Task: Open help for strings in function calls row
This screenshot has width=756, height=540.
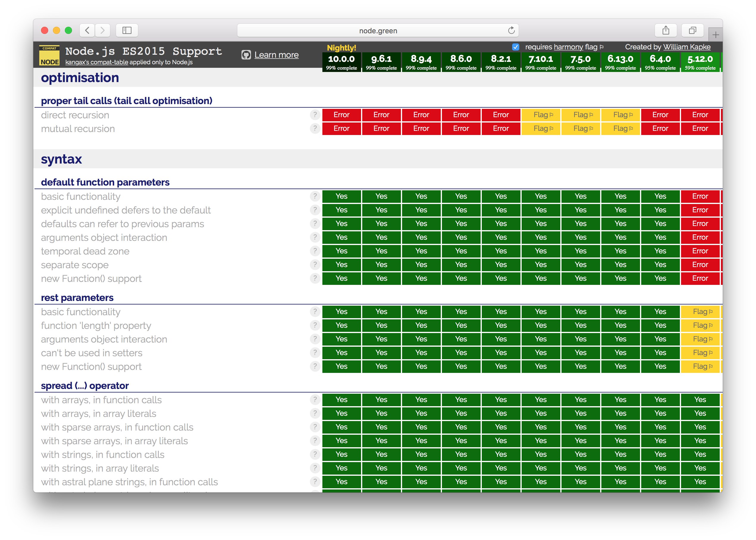Action: [315, 454]
